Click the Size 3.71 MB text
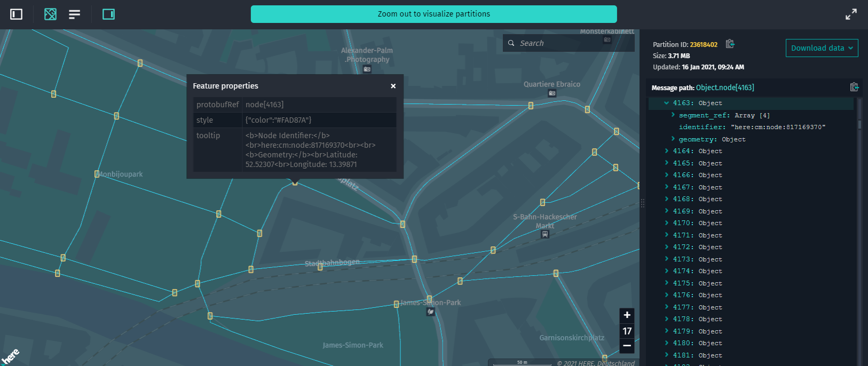This screenshot has height=366, width=868. pyautogui.click(x=671, y=56)
